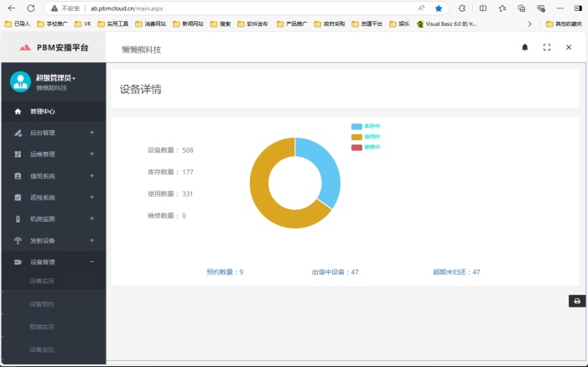This screenshot has height=367, width=588.
Task: Click the fullscreen toggle icon in header
Action: (547, 48)
